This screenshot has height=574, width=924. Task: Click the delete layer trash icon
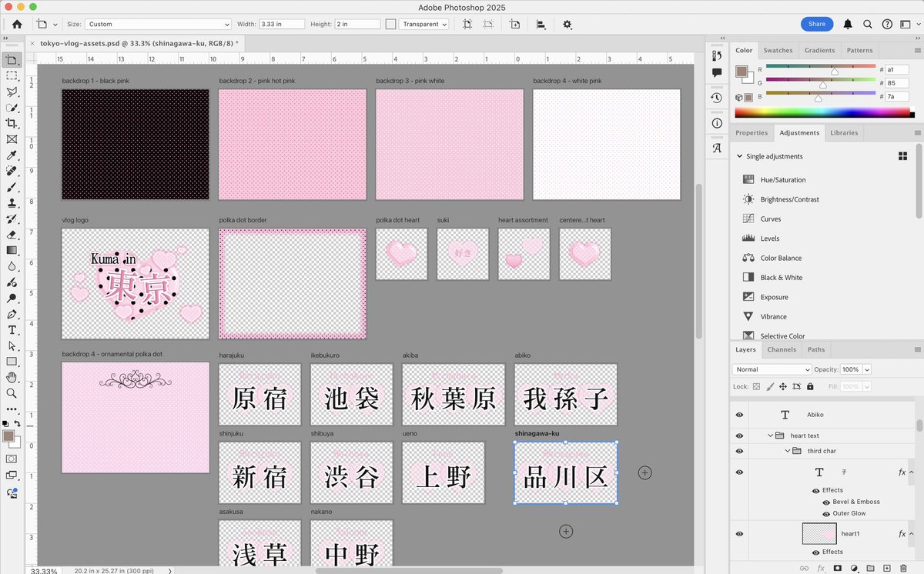point(905,569)
